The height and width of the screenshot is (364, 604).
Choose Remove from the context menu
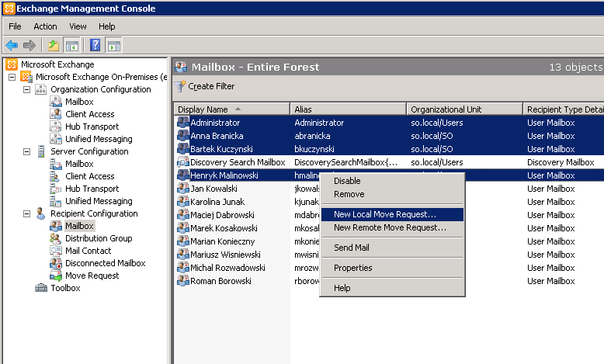point(392,194)
